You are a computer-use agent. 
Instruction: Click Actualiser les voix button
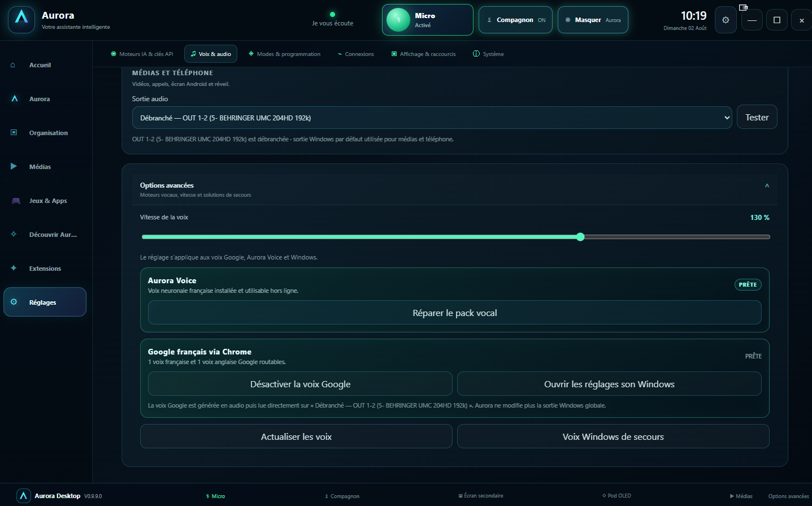pos(296,436)
